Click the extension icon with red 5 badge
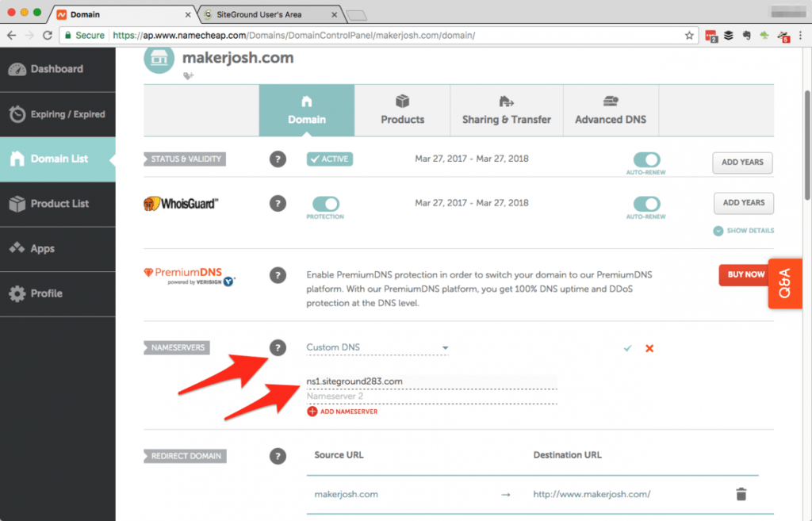Screen dimensions: 812x521 [x=783, y=36]
